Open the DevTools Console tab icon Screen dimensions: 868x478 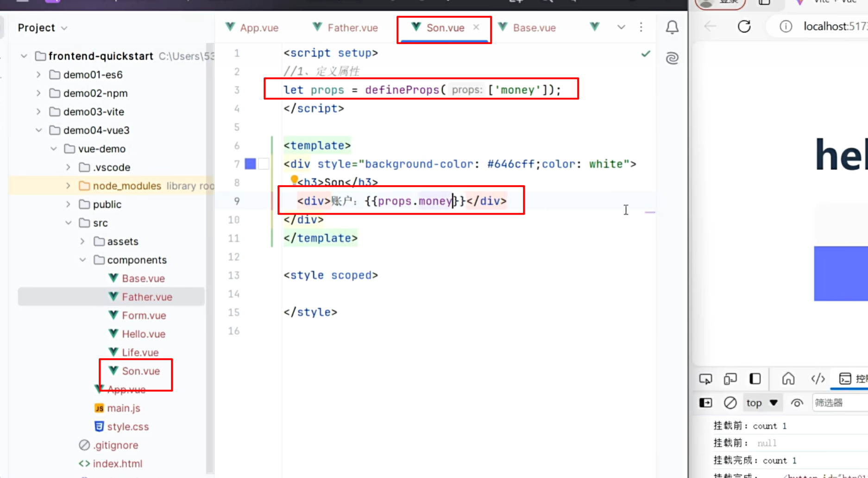point(845,379)
